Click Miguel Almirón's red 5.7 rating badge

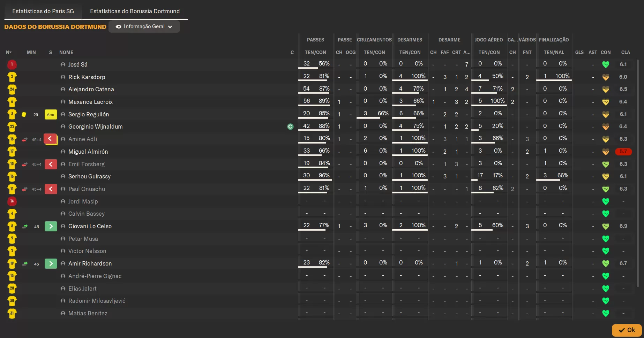coord(623,152)
